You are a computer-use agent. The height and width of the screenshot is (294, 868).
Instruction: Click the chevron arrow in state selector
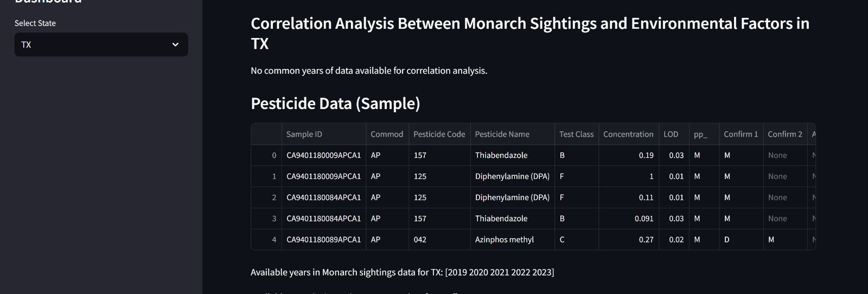175,44
